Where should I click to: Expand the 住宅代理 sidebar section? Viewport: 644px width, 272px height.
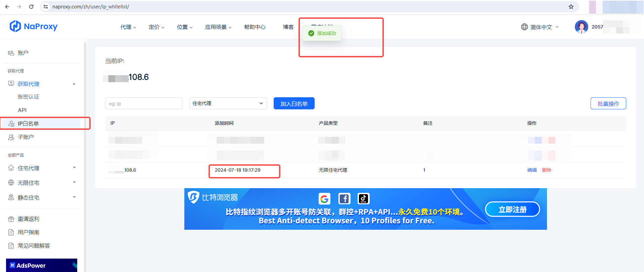[74, 168]
